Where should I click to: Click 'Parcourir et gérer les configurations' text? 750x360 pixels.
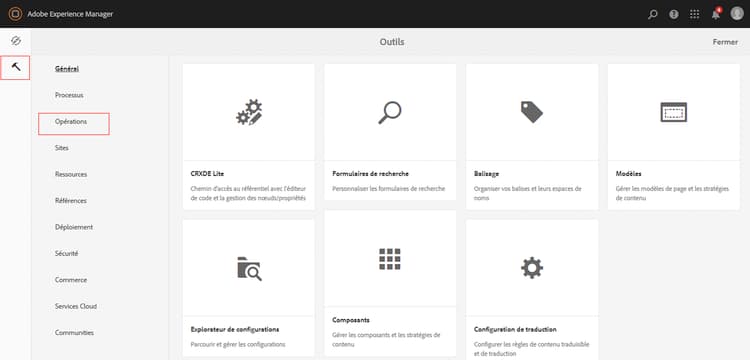(x=238, y=345)
